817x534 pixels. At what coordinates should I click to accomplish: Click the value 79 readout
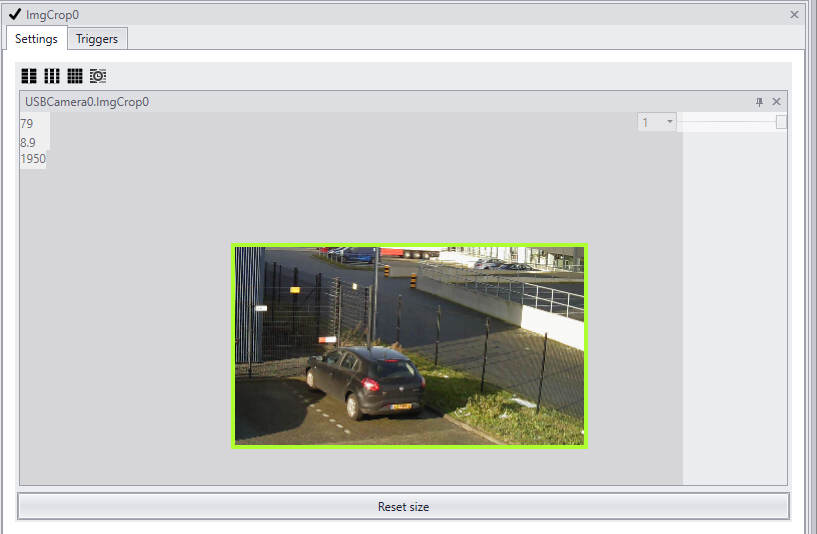27,123
